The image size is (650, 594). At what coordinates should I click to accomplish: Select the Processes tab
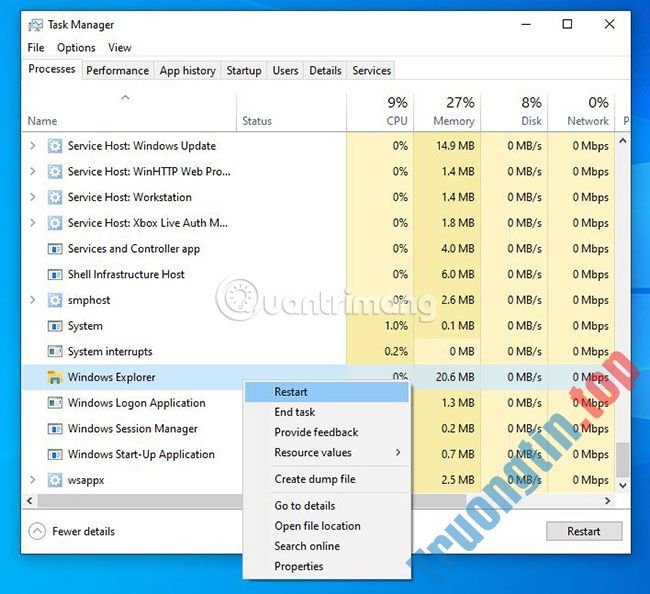click(52, 69)
